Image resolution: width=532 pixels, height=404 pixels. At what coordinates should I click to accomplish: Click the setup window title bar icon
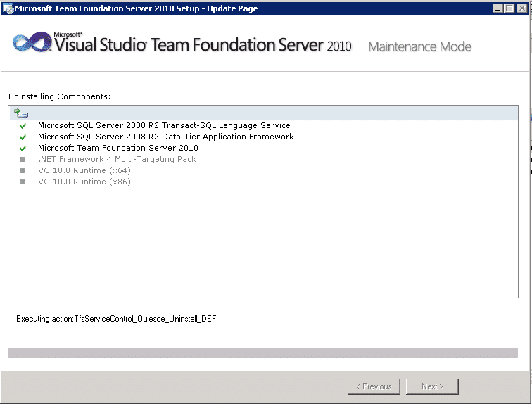(x=8, y=8)
